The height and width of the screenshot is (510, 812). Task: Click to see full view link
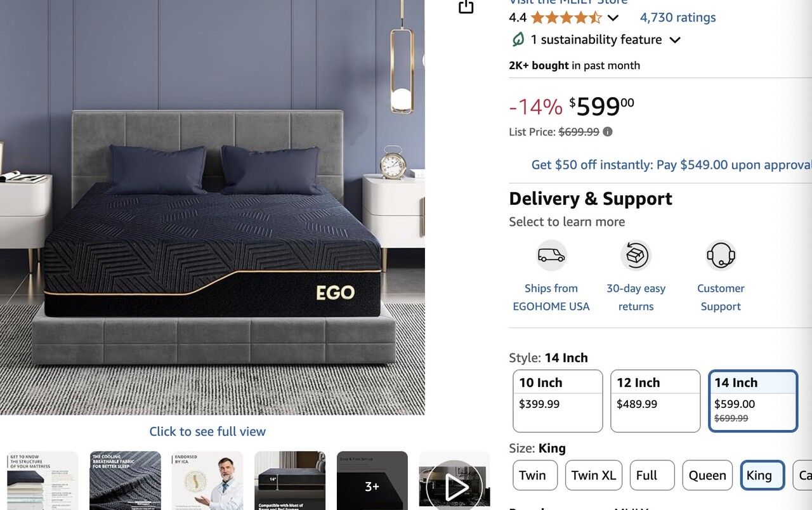207,431
